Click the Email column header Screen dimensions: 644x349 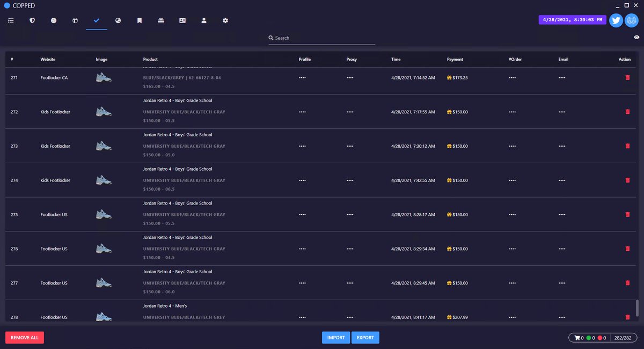point(563,60)
